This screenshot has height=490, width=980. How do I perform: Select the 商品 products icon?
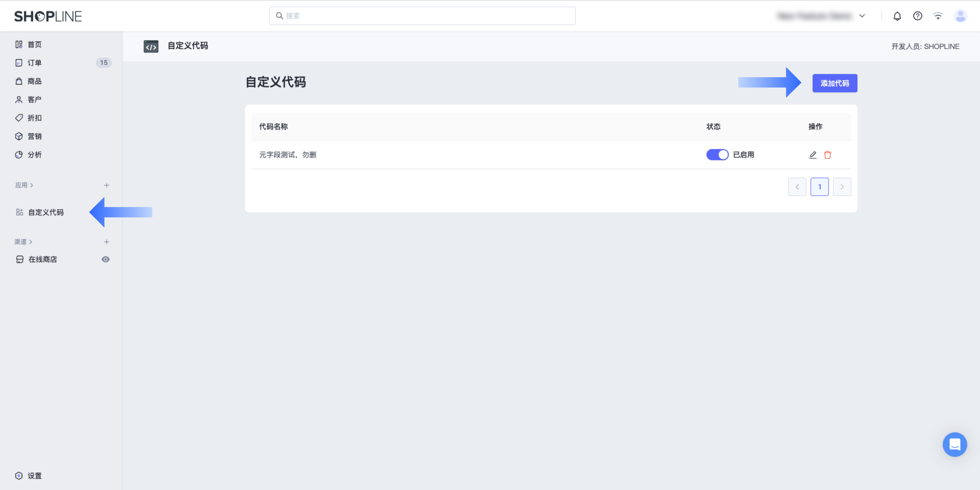(x=19, y=81)
